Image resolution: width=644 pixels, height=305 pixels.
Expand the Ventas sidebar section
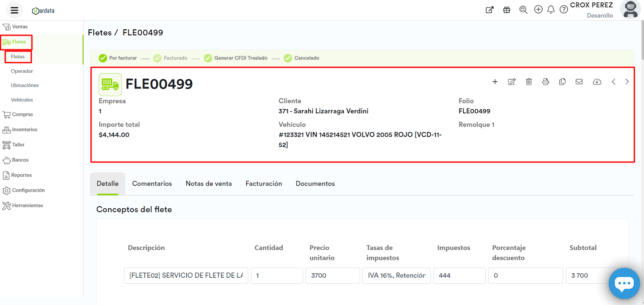(x=20, y=27)
